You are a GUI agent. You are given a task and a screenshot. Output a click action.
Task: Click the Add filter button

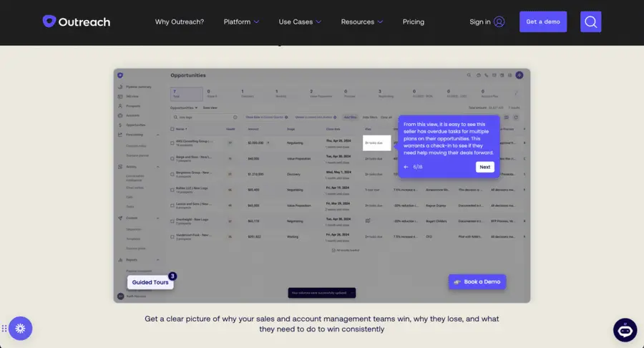click(x=350, y=117)
